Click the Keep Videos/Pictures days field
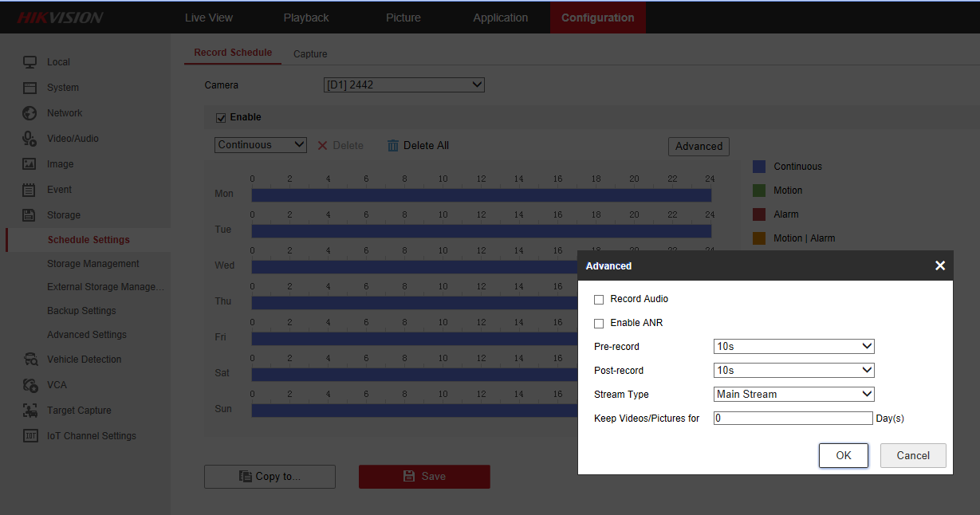 (x=793, y=419)
